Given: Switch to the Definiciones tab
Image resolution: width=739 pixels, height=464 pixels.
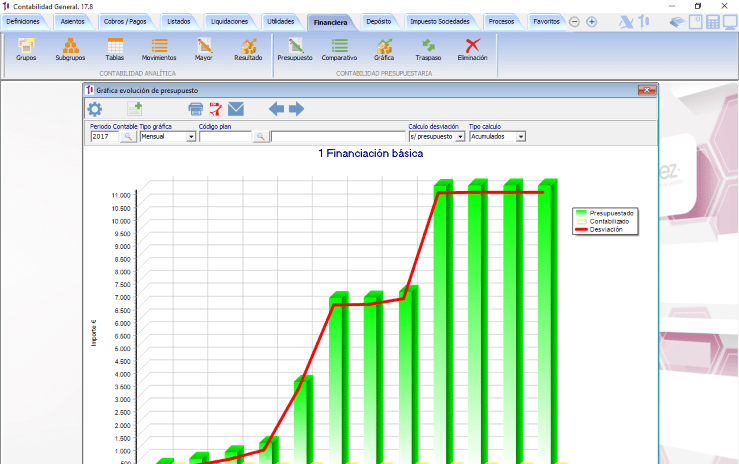Looking at the screenshot, I should [23, 22].
